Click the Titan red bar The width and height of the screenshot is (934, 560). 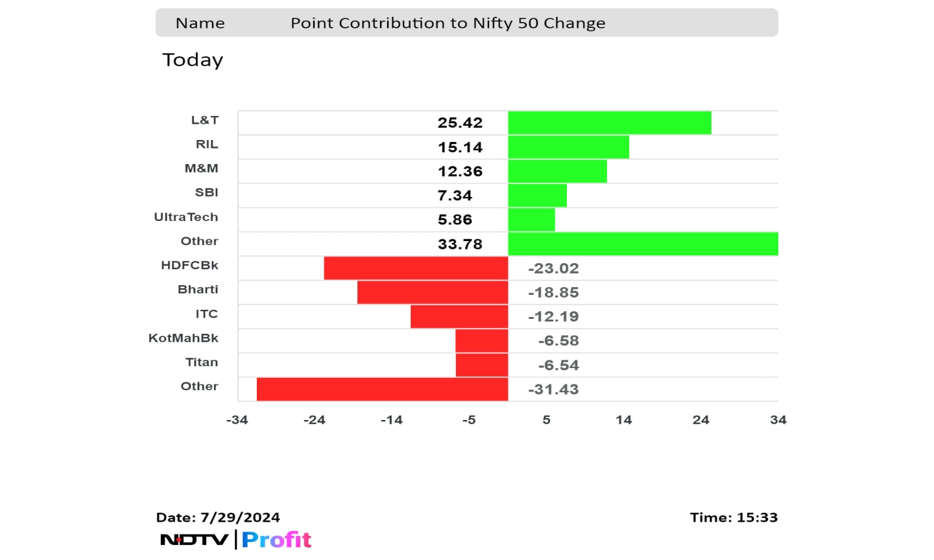click(x=481, y=365)
